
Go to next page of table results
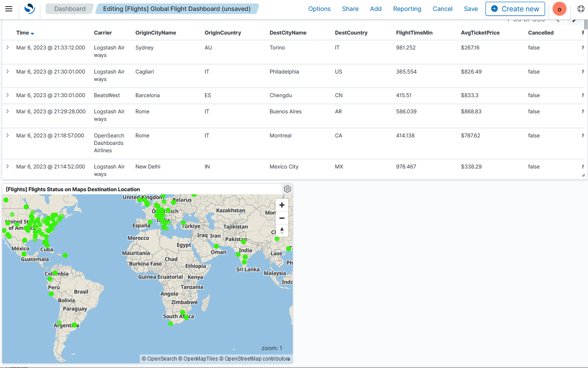pyautogui.click(x=574, y=20)
